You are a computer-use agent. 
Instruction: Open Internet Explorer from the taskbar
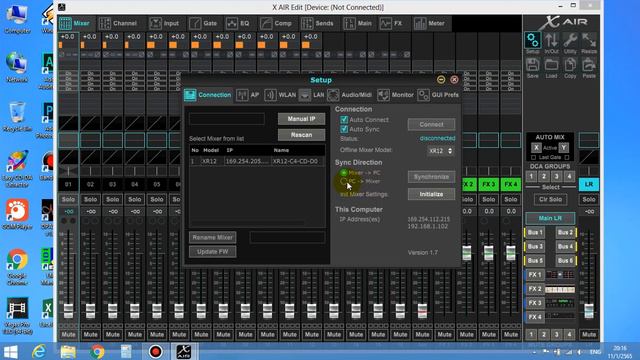(x=39, y=351)
